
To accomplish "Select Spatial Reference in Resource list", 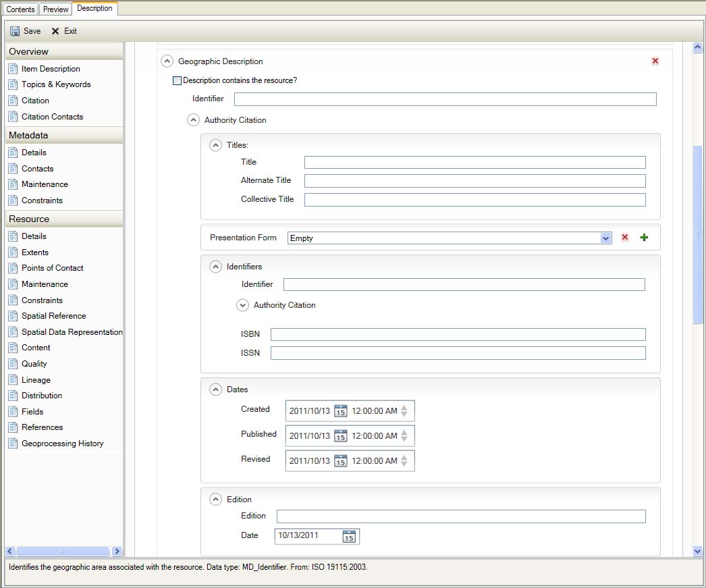I will (53, 316).
